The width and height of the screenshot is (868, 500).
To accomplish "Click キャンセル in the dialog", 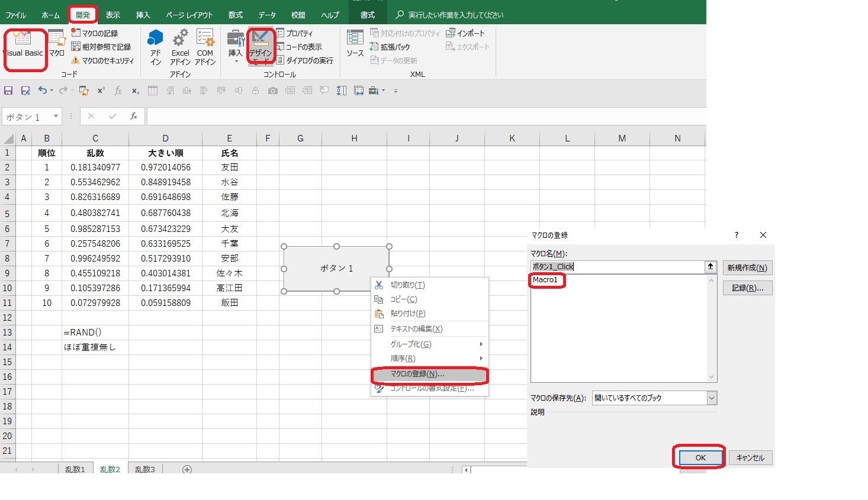I will tap(750, 457).
